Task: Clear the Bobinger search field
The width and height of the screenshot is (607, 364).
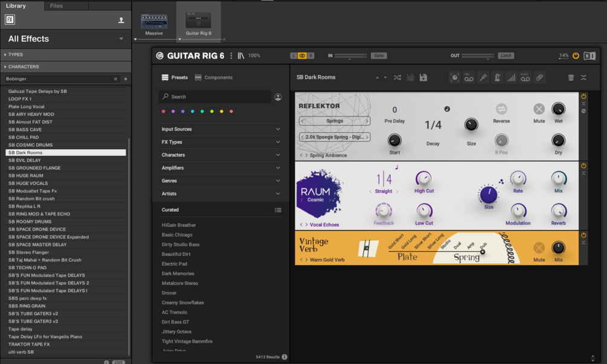Action: 115,79
